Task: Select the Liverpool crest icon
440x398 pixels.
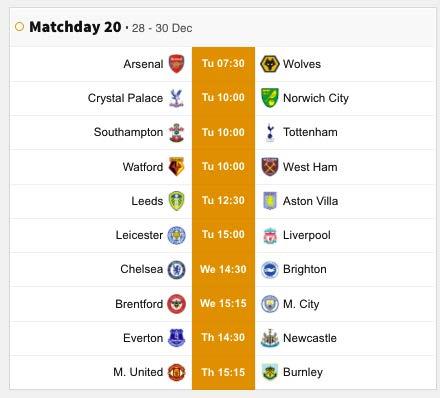Action: (270, 236)
